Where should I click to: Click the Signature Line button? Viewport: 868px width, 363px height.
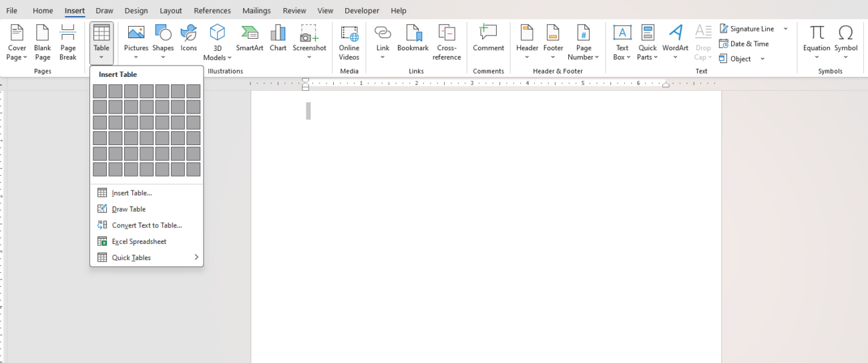click(746, 29)
